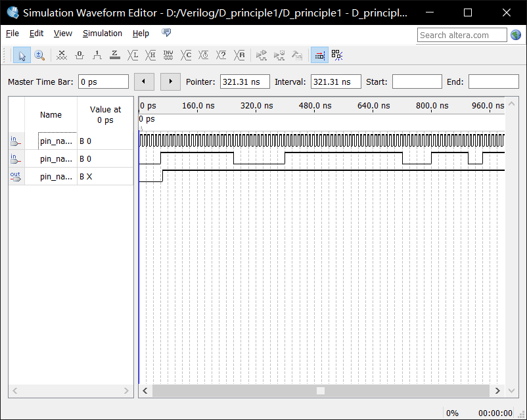Viewport: 527px width, 420px height.
Task: Toggle Snap to Transition button
Action: [x=319, y=55]
